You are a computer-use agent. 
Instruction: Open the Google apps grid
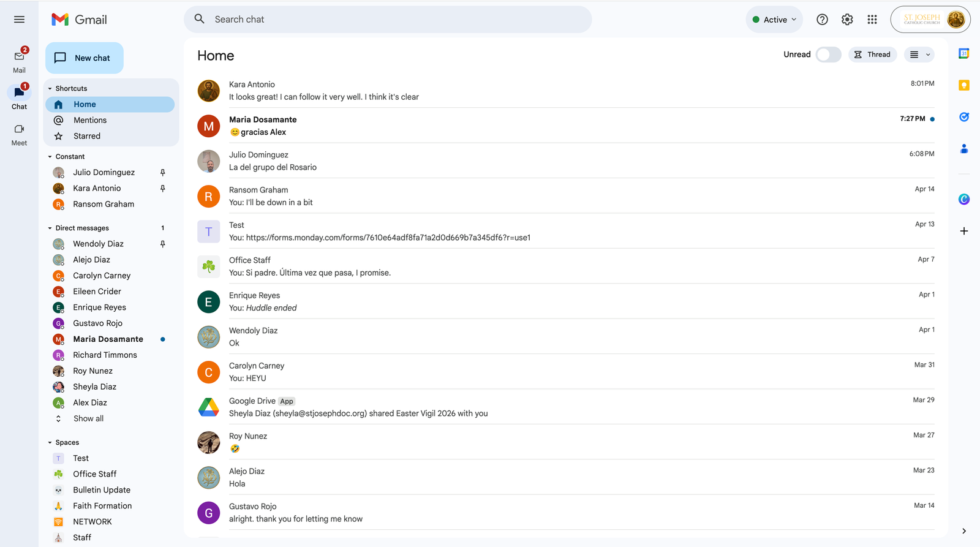point(872,20)
